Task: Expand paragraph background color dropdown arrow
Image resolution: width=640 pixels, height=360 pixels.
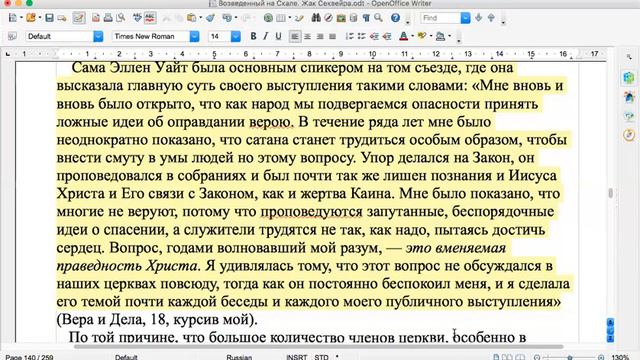Action: coord(449,36)
